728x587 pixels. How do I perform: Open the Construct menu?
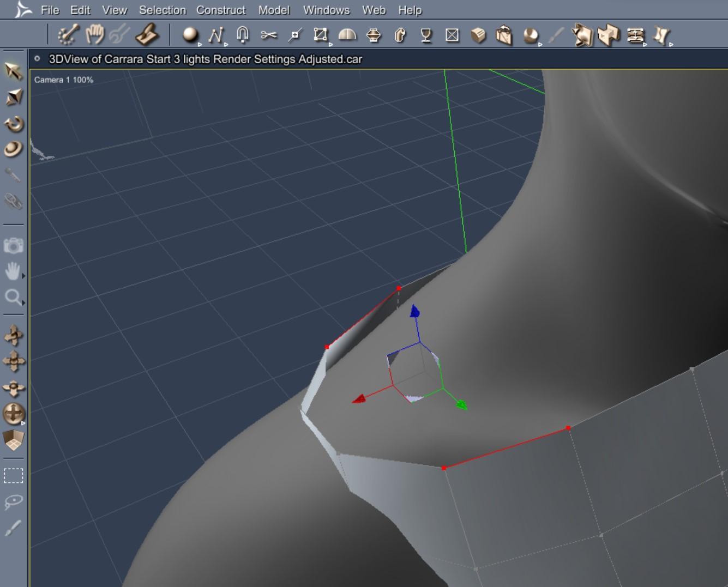coord(221,10)
